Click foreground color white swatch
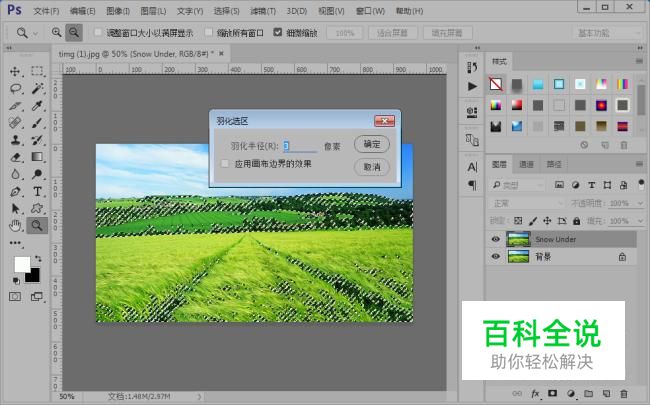Image resolution: width=650 pixels, height=405 pixels. click(21, 264)
